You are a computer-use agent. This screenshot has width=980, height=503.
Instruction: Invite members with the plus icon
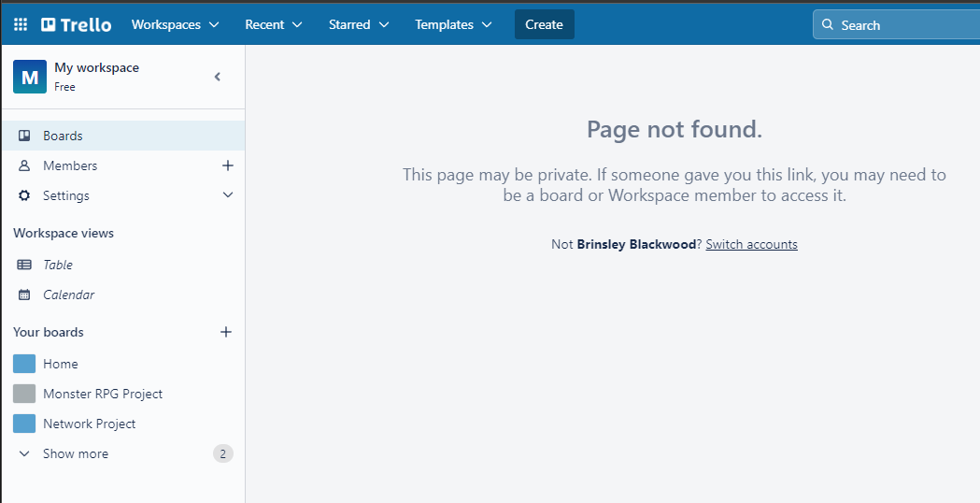[x=228, y=165]
